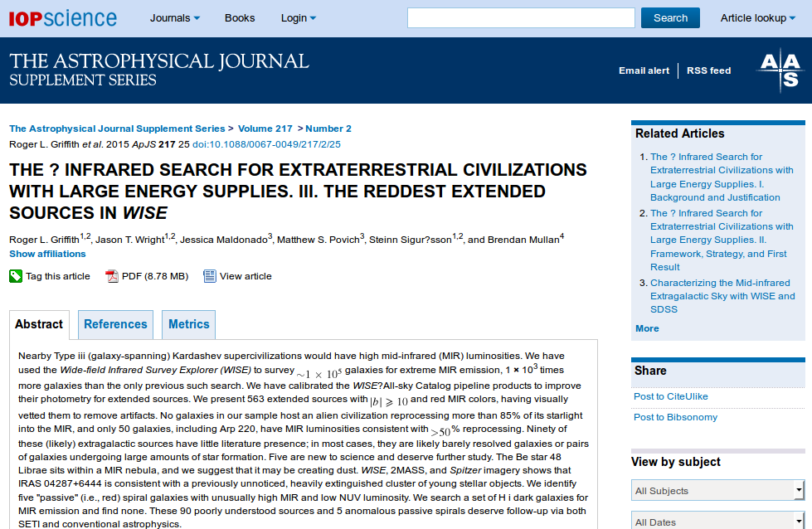
Task: Open the doi:10.1088/0067-0049/217/2/25 link
Action: click(x=267, y=144)
